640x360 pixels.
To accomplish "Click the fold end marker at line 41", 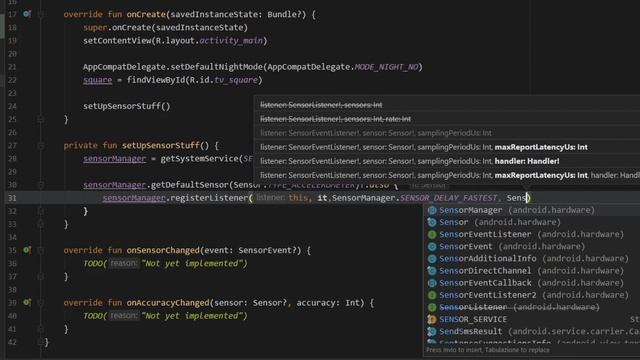I will pos(40,329).
